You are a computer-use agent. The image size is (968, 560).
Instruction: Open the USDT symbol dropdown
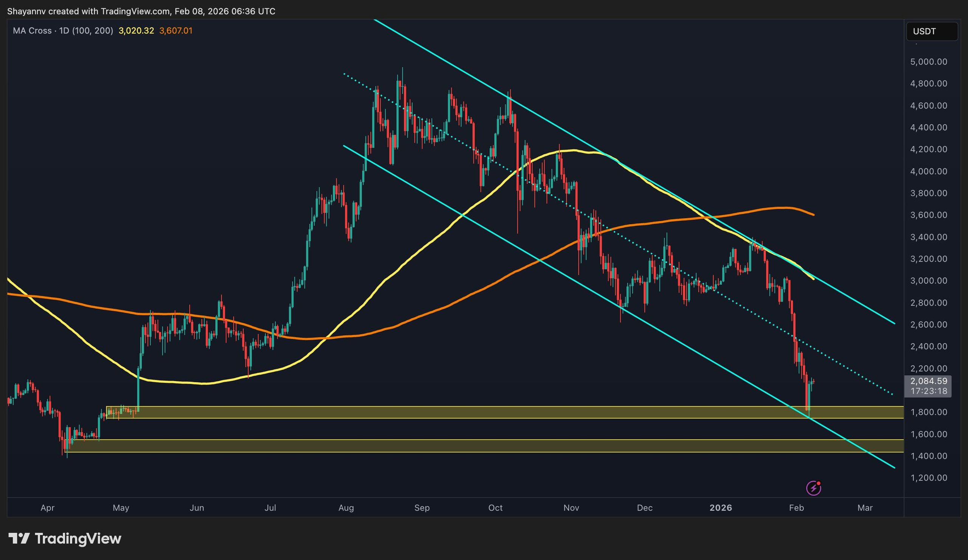(931, 32)
